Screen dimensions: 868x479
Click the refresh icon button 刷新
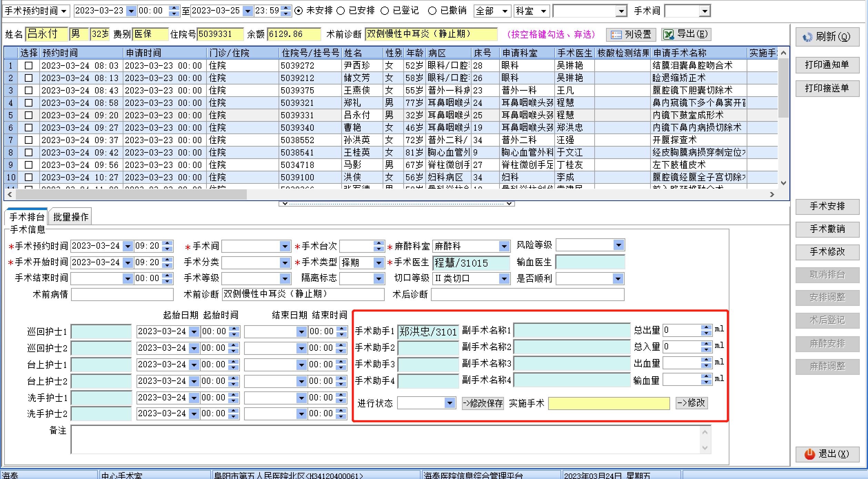[x=808, y=37]
